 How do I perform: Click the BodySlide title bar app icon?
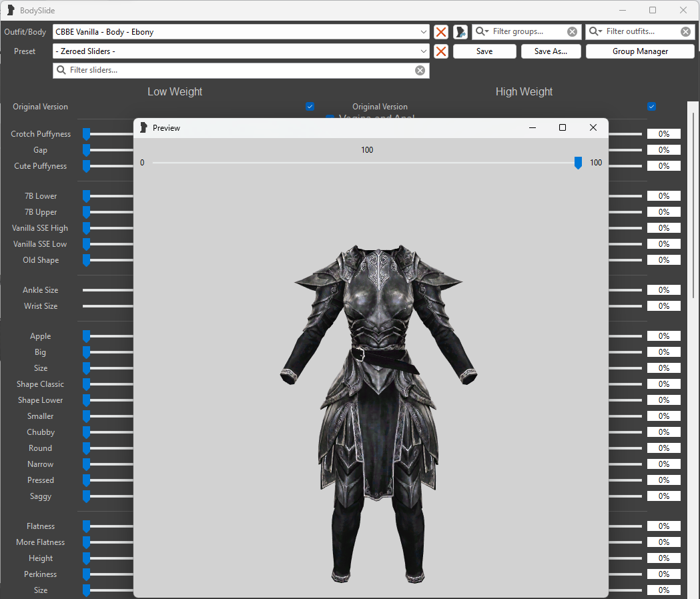coord(11,10)
